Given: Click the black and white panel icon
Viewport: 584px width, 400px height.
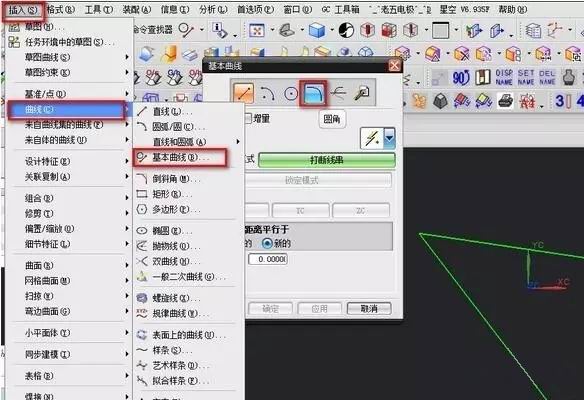Looking at the screenshot, I should tap(483, 77).
